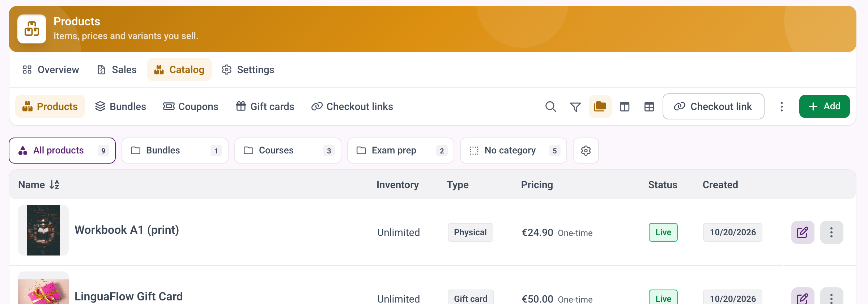Filter by the No category chip
The width and height of the screenshot is (868, 304).
pos(514,151)
